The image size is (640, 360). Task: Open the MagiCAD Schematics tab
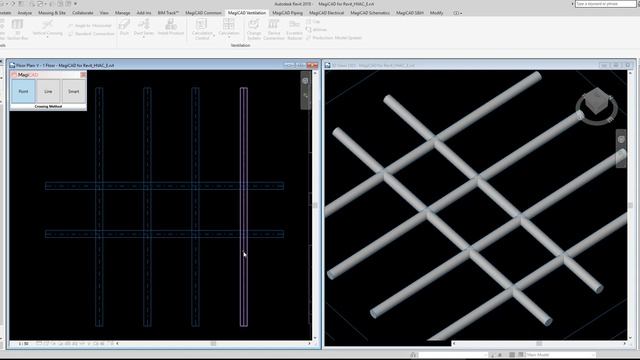[x=370, y=13]
